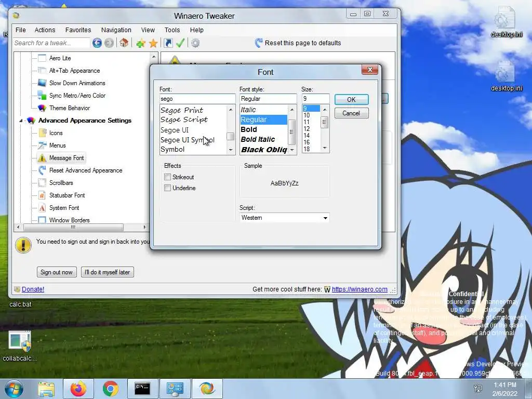The image size is (532, 399).
Task: Select Segoe UI in font list
Action: tap(175, 130)
